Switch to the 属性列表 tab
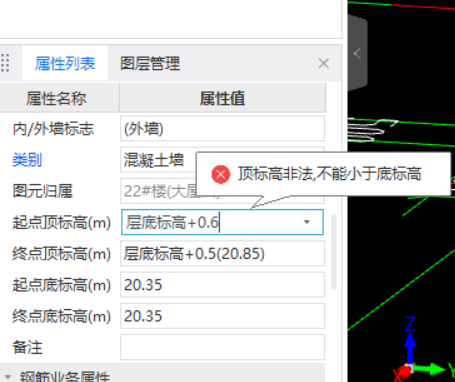This screenshot has width=455, height=382. 65,63
